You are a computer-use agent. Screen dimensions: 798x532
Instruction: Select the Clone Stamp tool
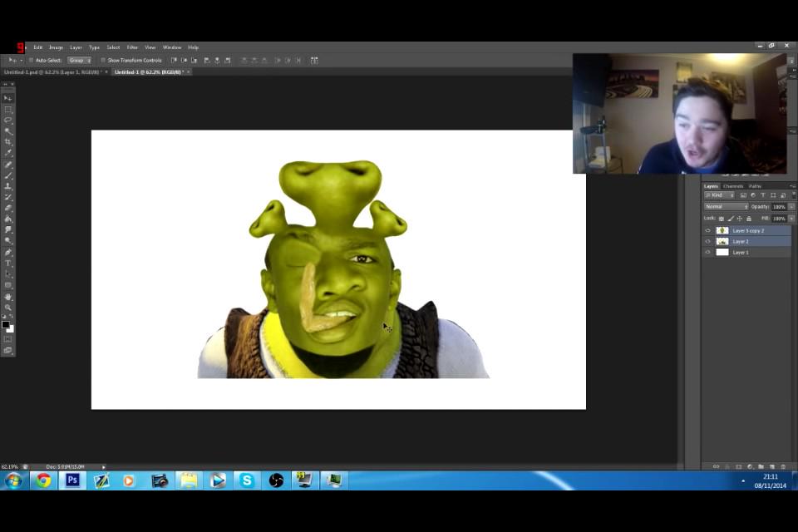[8, 186]
